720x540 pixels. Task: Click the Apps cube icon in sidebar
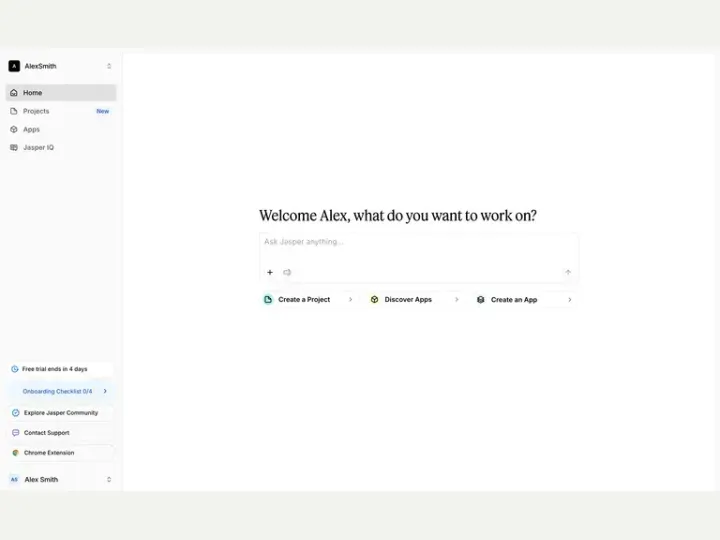(14, 129)
